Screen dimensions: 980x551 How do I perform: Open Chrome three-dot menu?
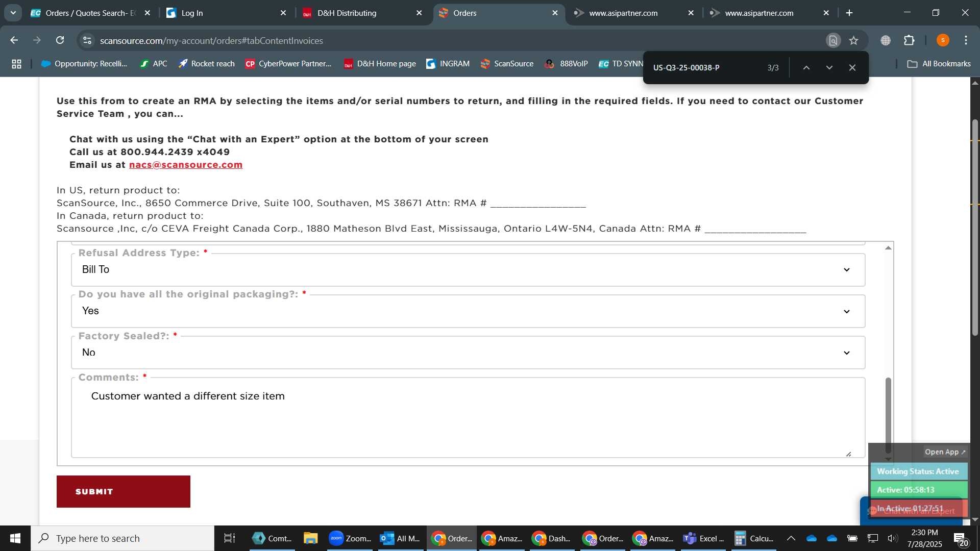pos(966,40)
